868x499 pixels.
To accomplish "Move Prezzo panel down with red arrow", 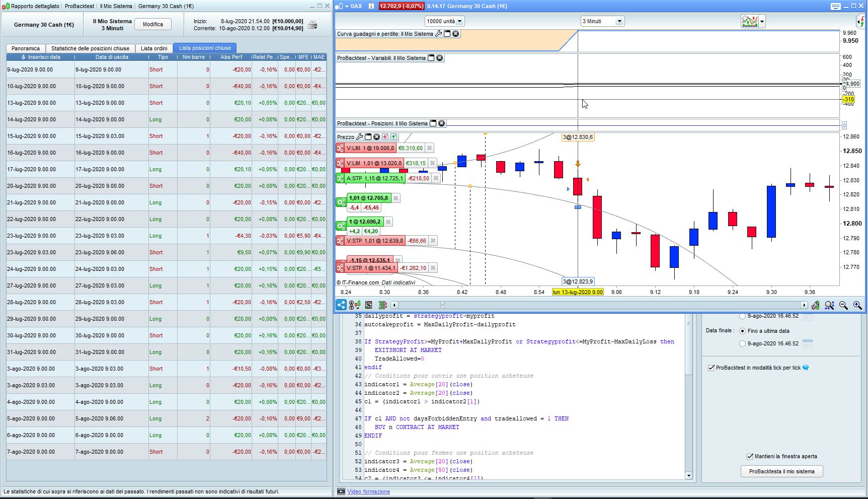I will pos(385,137).
